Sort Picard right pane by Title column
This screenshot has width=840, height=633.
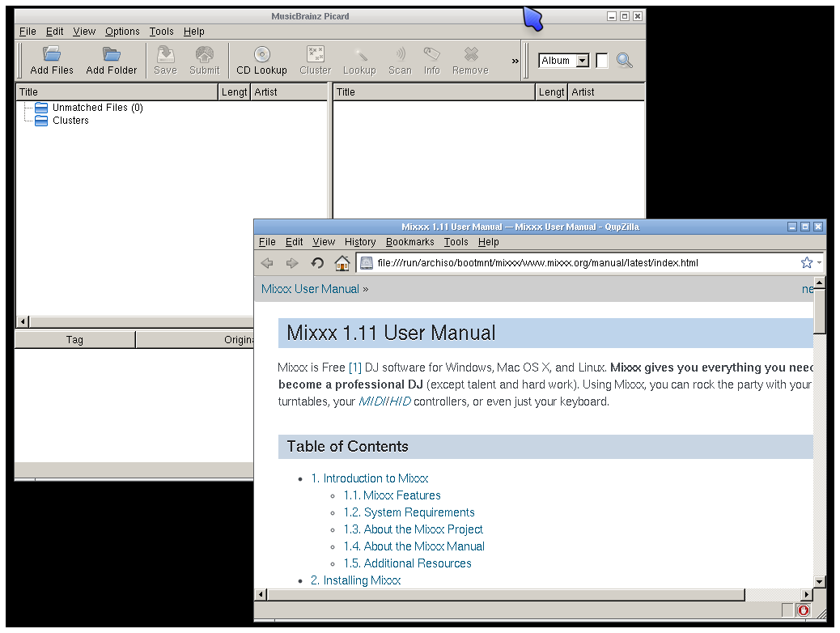pos(435,92)
